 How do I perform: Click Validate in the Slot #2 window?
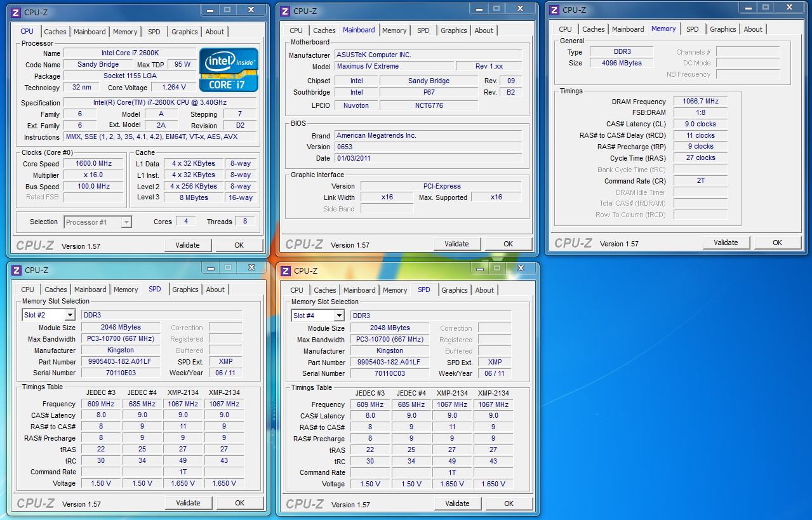(188, 503)
